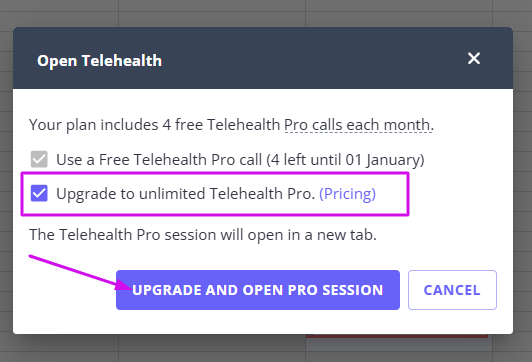Click the '4 left until 01 January' text
Screen dimensions: 532x362
345,159
